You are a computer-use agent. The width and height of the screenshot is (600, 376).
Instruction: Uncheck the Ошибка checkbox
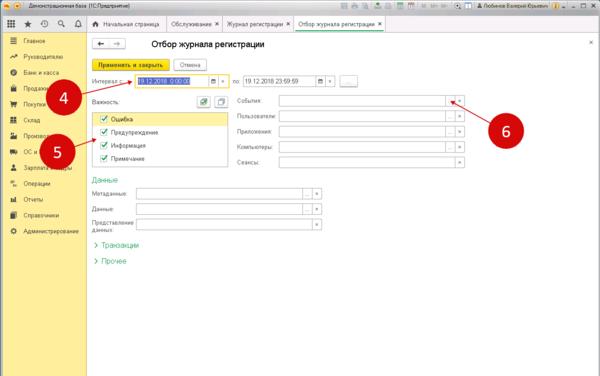(x=104, y=119)
